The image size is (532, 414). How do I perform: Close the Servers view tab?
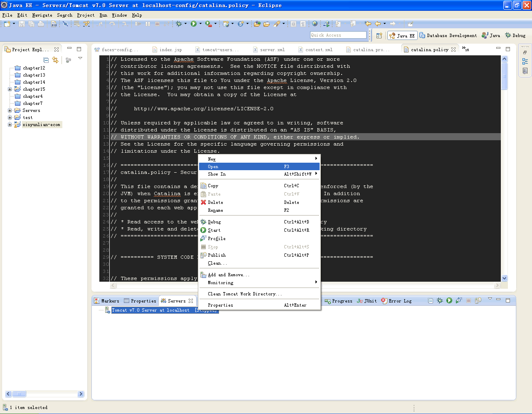[191, 301]
